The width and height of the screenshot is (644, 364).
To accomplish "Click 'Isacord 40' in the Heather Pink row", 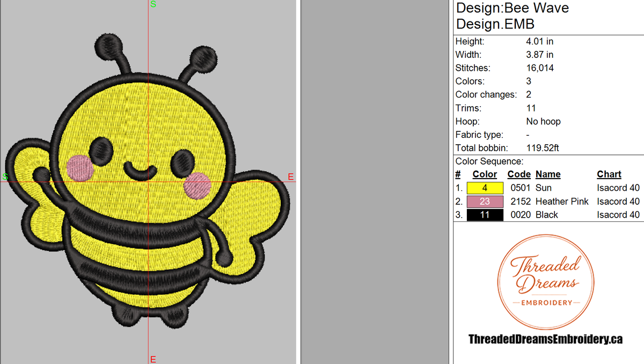I will 618,202.
